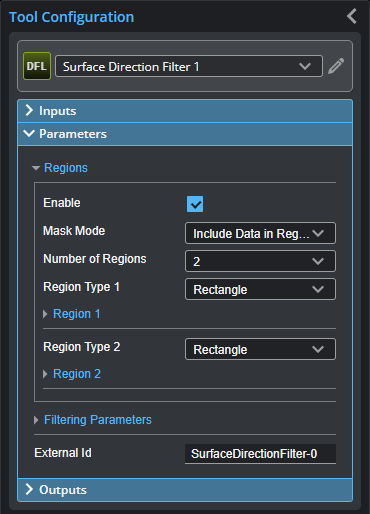Collapse the Parameters section
The image size is (370, 514).
185,134
